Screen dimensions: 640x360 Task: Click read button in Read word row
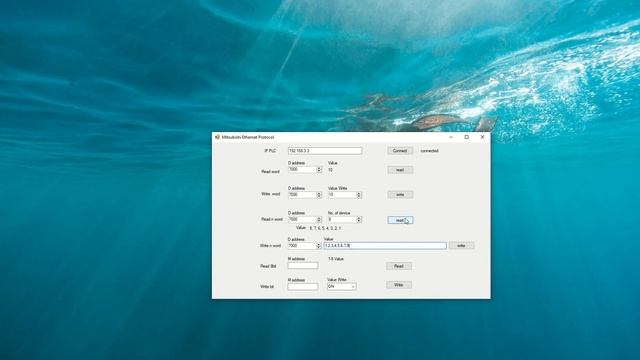click(x=400, y=170)
